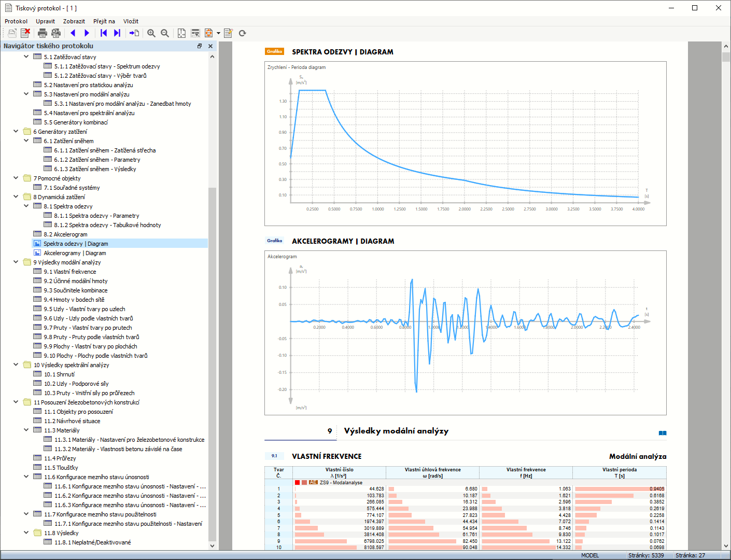Collapse 7 Pomocné objekty folder
Image resolution: width=731 pixels, height=560 pixels.
tap(16, 178)
